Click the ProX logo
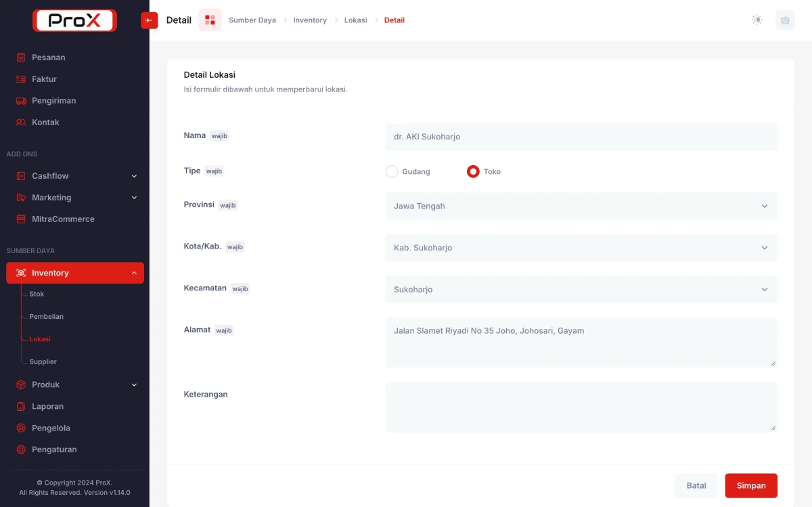Image resolution: width=812 pixels, height=507 pixels. (74, 20)
